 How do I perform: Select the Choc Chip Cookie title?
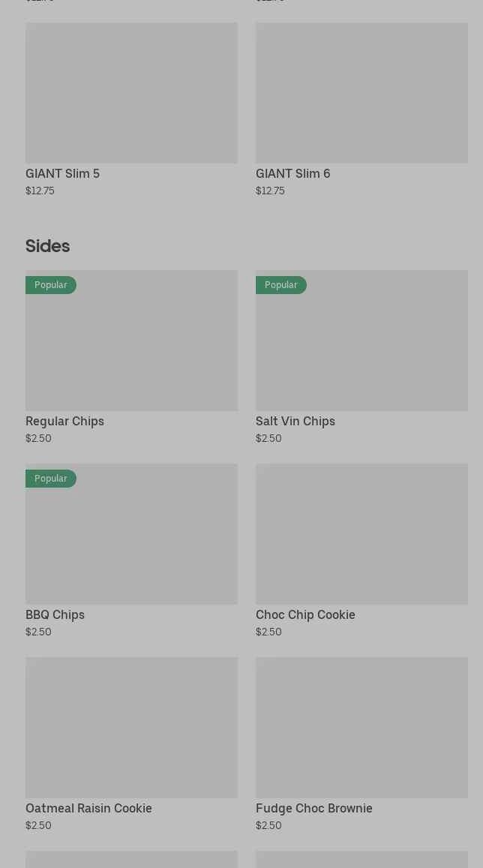pos(305,614)
